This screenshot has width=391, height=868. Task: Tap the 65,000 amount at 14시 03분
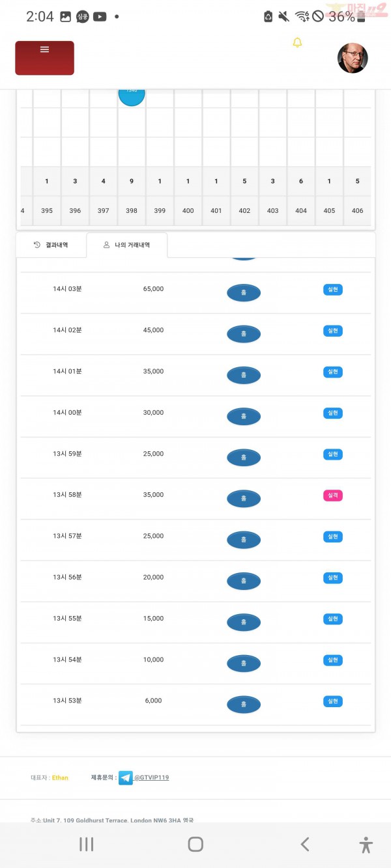(x=153, y=288)
